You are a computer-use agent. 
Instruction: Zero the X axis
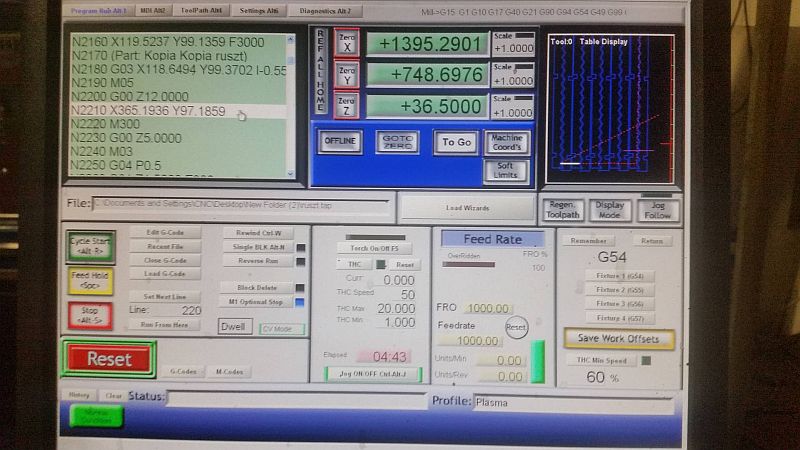click(347, 43)
